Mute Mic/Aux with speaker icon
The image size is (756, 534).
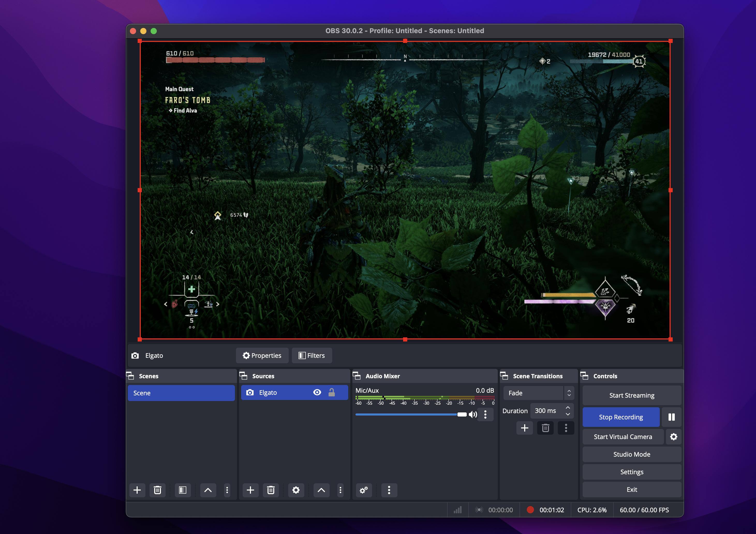[472, 414]
